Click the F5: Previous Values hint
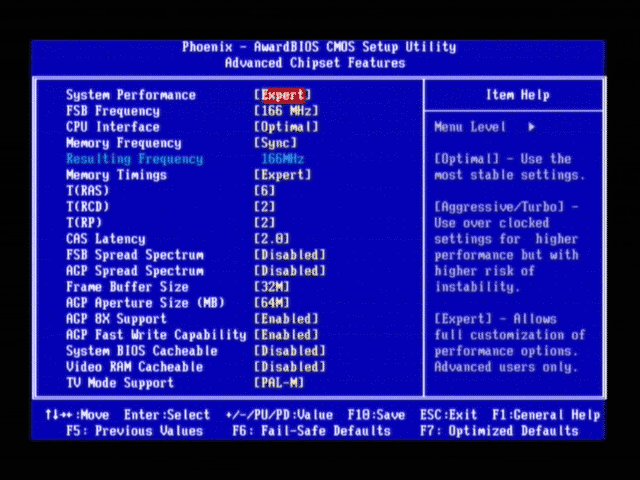The height and width of the screenshot is (480, 640). pos(135,431)
